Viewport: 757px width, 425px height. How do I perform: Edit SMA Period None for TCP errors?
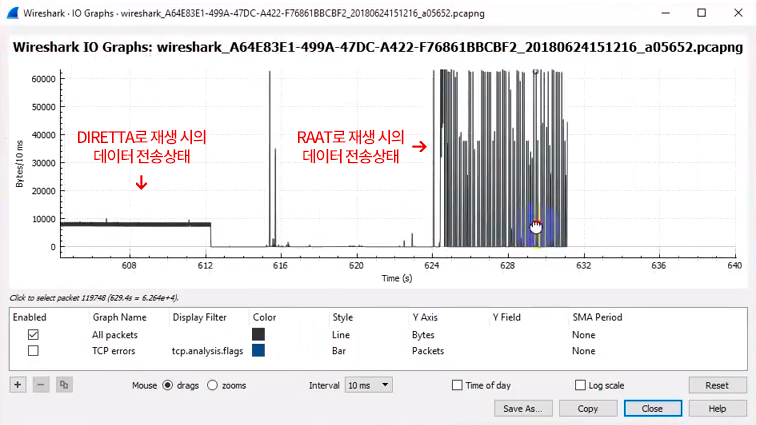pyautogui.click(x=584, y=351)
